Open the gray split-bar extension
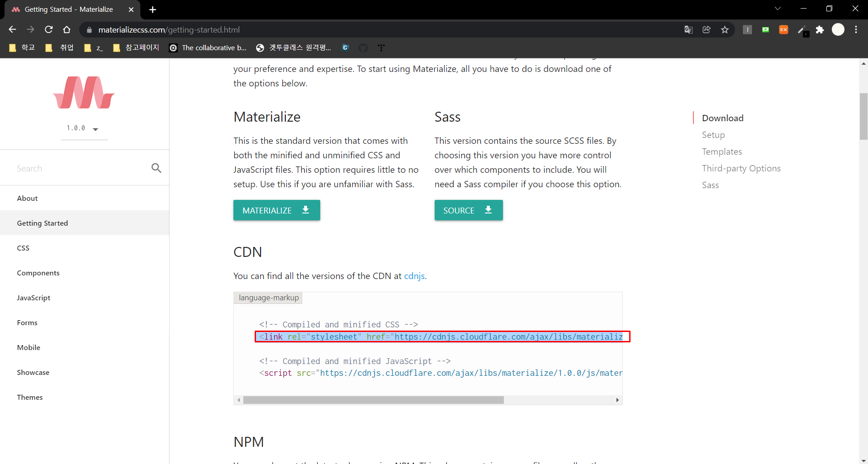Screen dimensions: 868x464 click(x=747, y=30)
